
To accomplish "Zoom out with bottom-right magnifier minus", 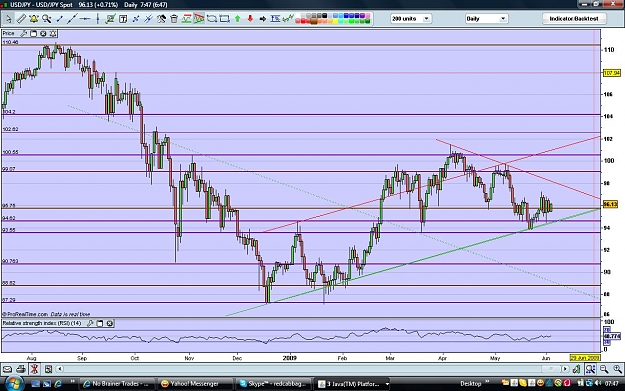I will [604, 369].
